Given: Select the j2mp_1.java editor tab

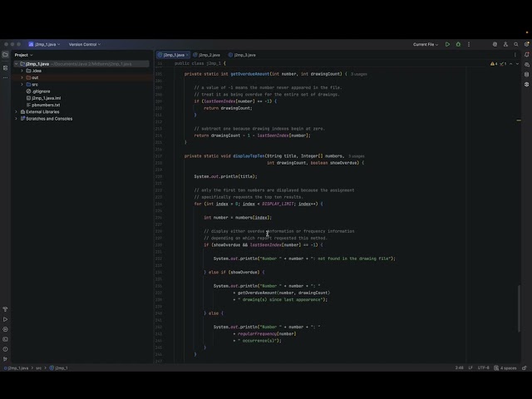Looking at the screenshot, I should 174,55.
